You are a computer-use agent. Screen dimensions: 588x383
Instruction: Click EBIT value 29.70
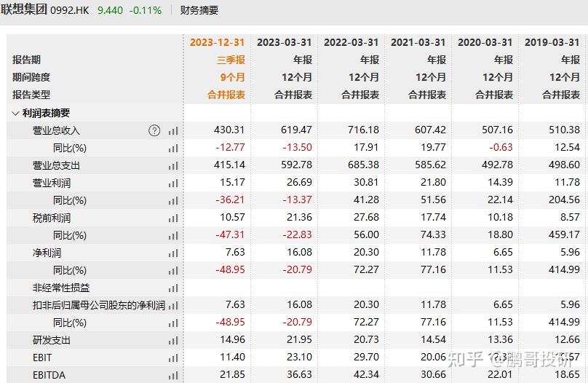[x=366, y=357]
